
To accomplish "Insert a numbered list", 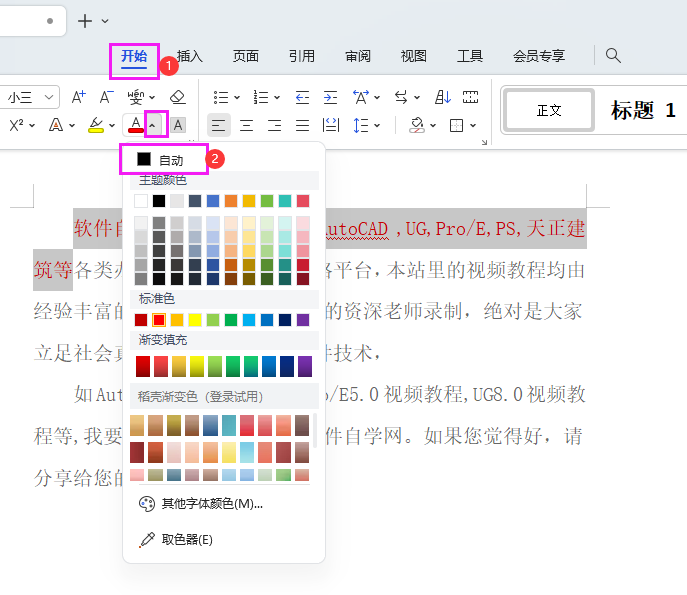I will 261,97.
